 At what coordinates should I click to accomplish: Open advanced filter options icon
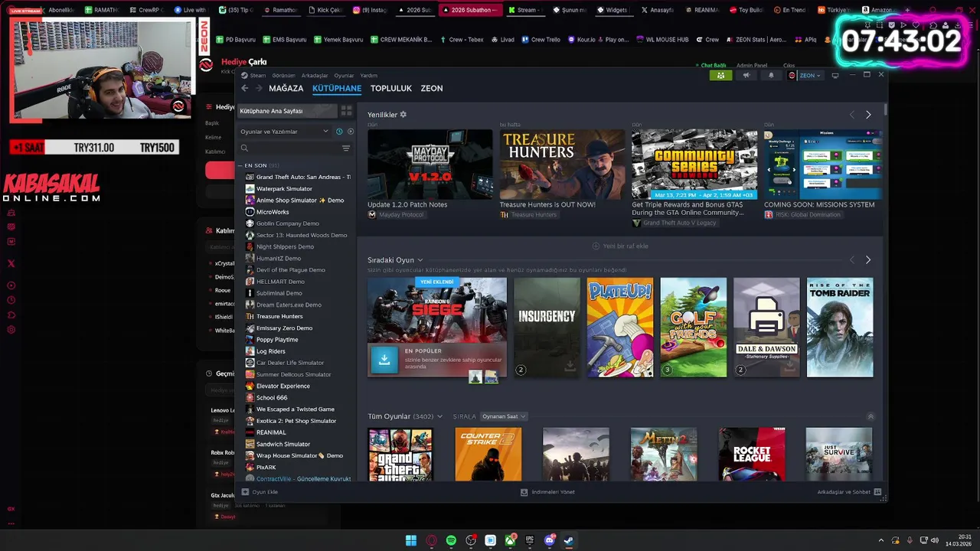pyautogui.click(x=346, y=148)
